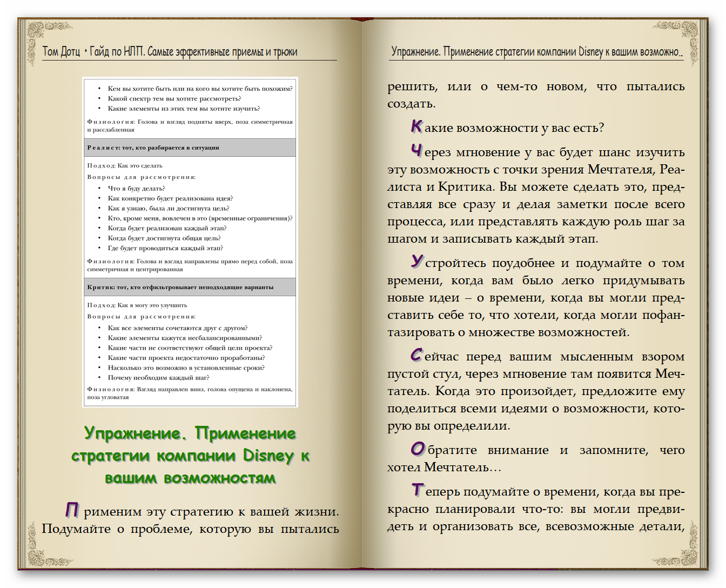Click the bullet item 'Почему необходим каждый шаг?'

(158, 377)
